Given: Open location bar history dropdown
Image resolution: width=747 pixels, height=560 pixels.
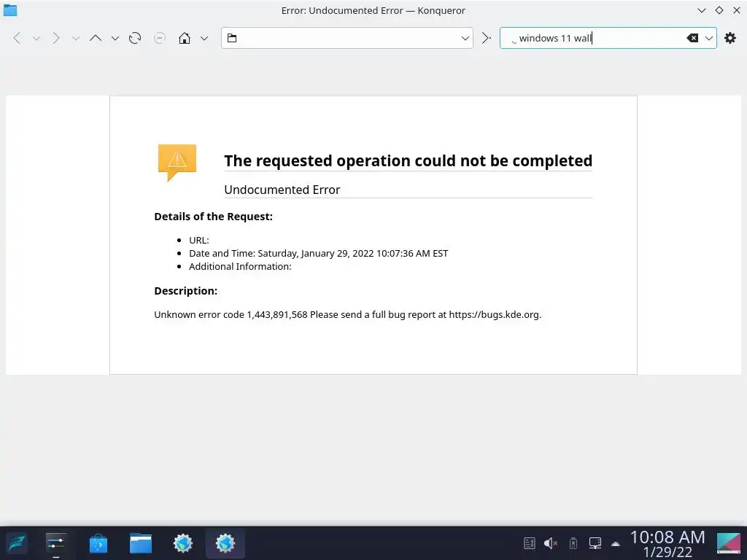Looking at the screenshot, I should click(x=465, y=39).
